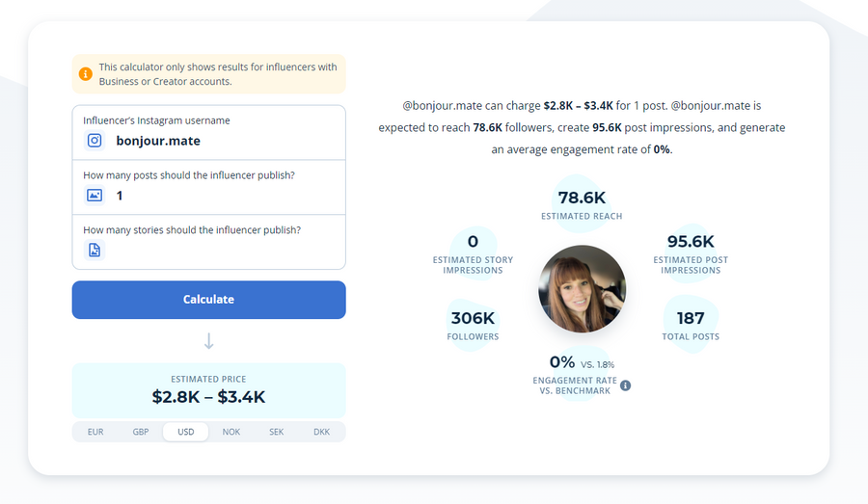Click the 0% engagement rate value

tap(562, 361)
